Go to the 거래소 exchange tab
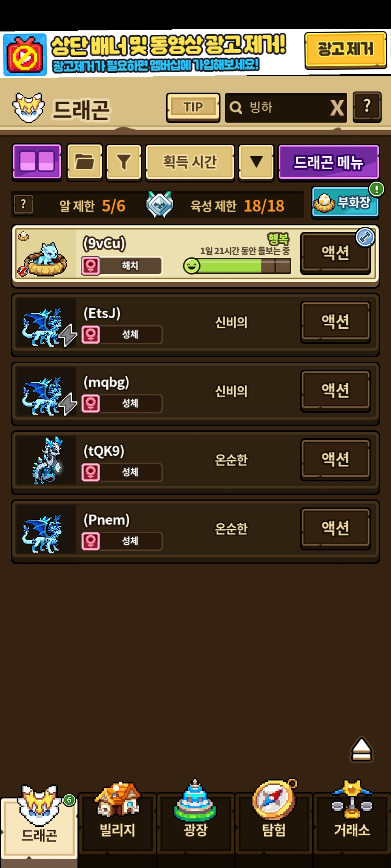This screenshot has width=391, height=868. tap(352, 821)
